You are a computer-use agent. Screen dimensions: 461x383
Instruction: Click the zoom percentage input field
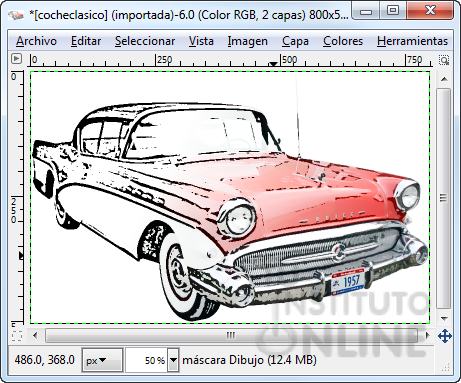tap(146, 360)
